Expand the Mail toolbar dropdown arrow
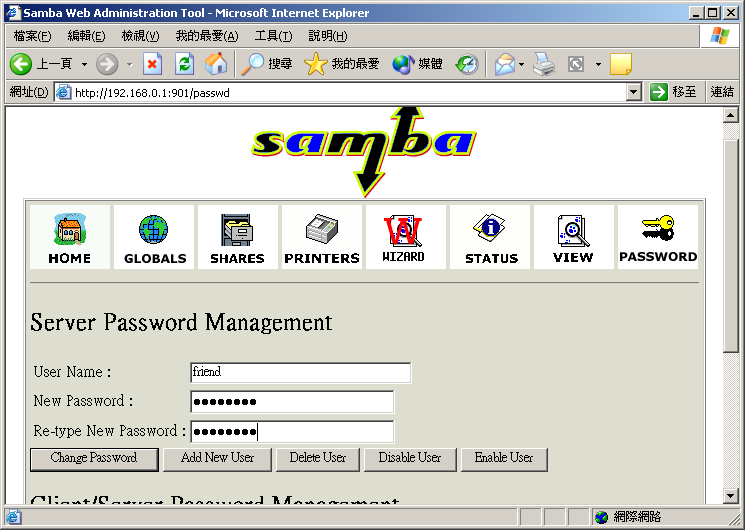Viewport: 745px width, 530px height. click(x=522, y=64)
